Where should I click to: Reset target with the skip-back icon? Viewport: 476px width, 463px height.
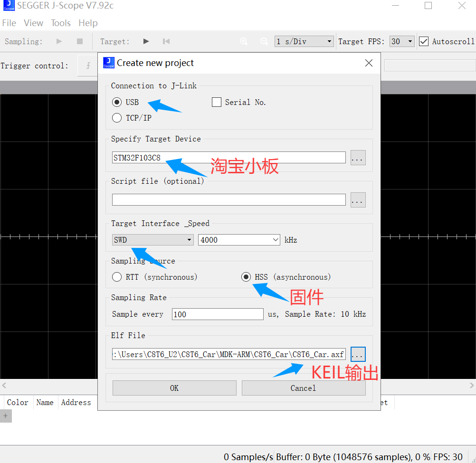click(166, 41)
